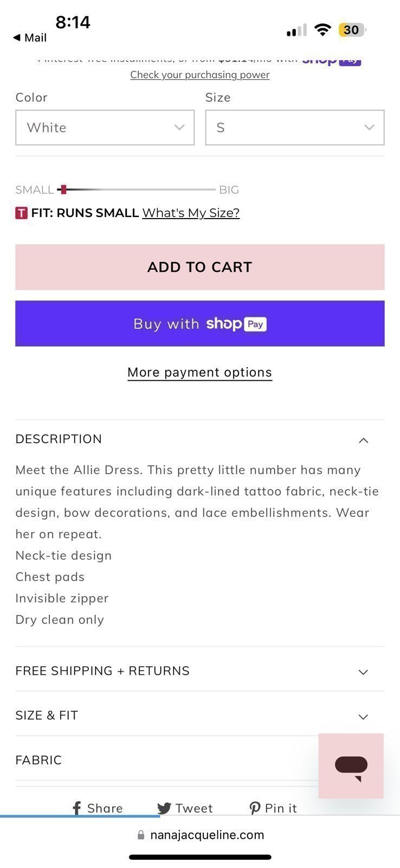Click the Pinterest Pin it icon

pyautogui.click(x=255, y=808)
